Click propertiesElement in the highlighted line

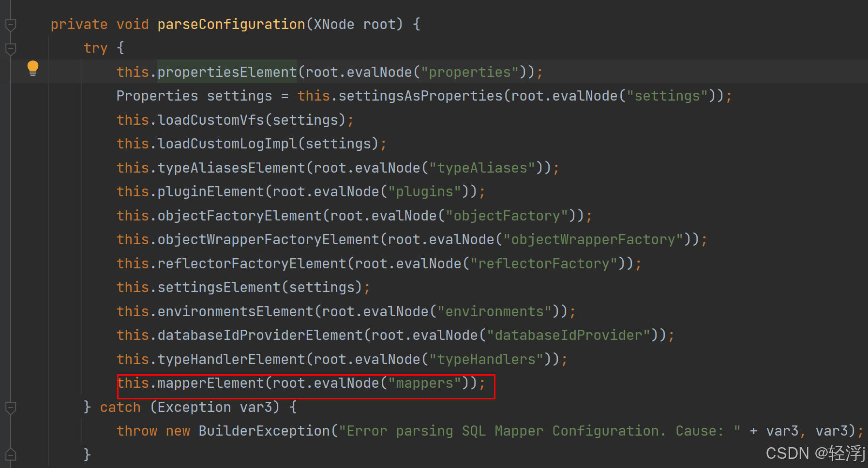[227, 72]
